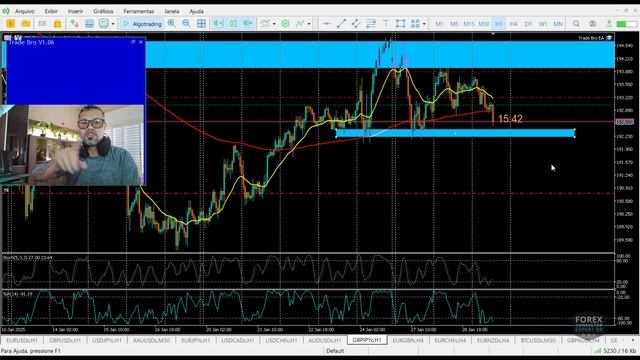Zoom out of the chart
The height and width of the screenshot is (360, 640).
tap(187, 24)
